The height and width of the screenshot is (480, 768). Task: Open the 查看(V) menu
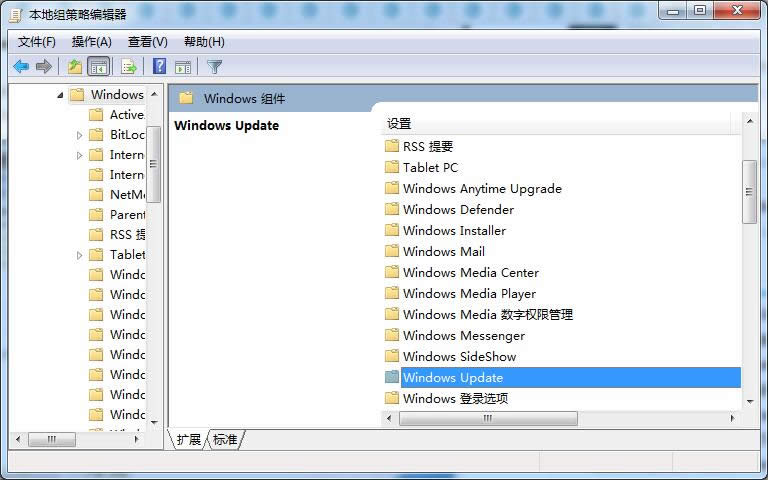148,42
